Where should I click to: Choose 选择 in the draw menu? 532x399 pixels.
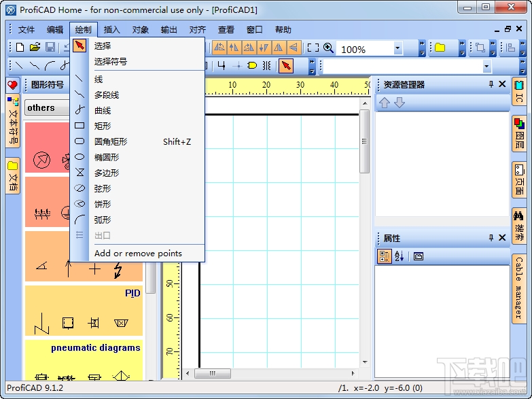(137, 46)
